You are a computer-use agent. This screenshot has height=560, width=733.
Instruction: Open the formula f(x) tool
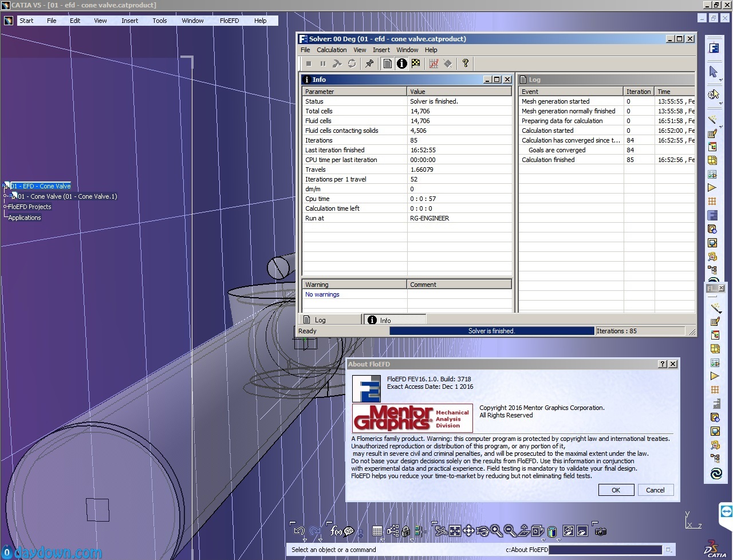[x=336, y=531]
